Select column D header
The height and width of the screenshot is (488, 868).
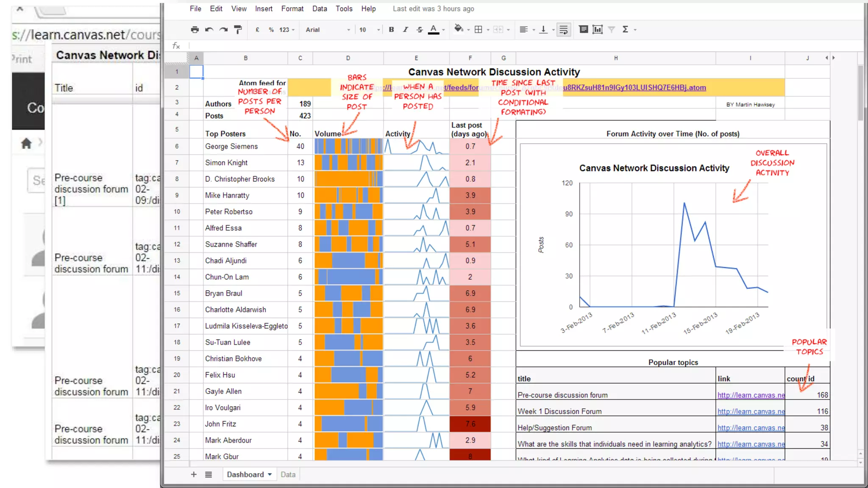coord(348,58)
